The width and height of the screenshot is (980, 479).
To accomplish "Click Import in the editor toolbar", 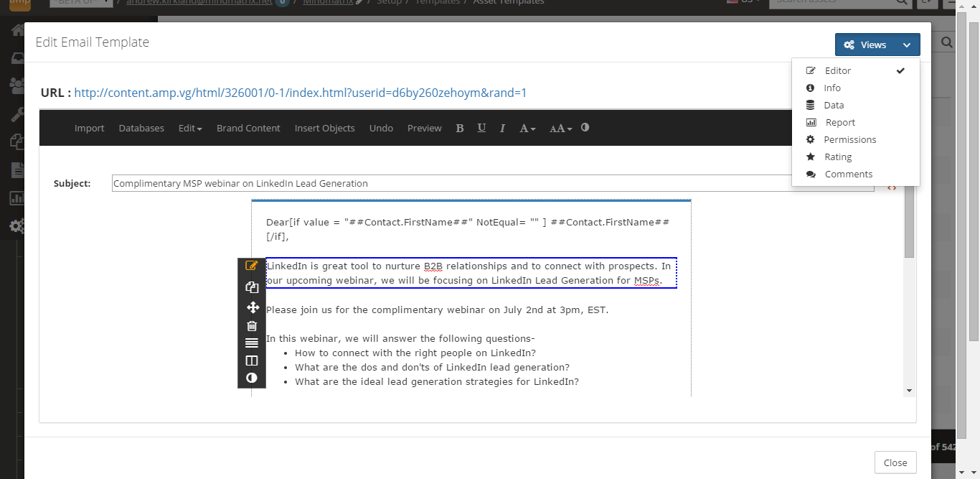I will [x=90, y=128].
